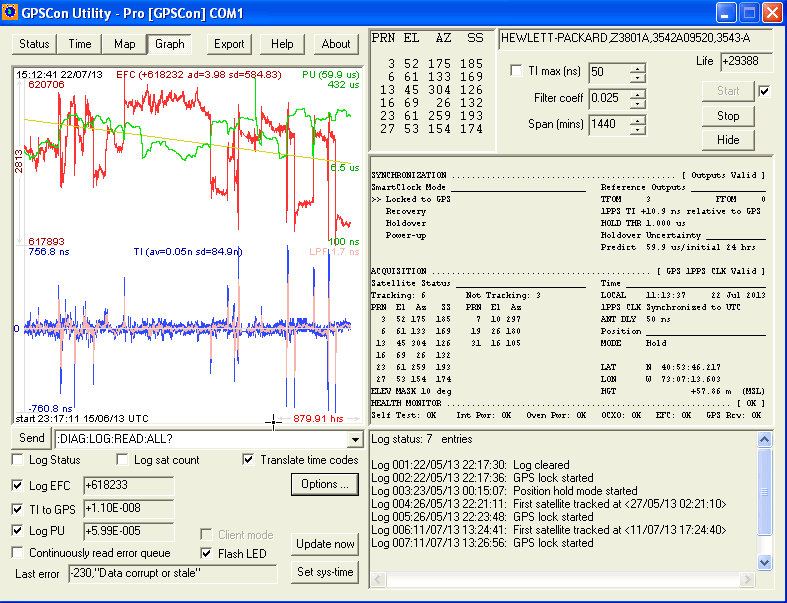
Task: Click the Export button
Action: pyautogui.click(x=229, y=44)
